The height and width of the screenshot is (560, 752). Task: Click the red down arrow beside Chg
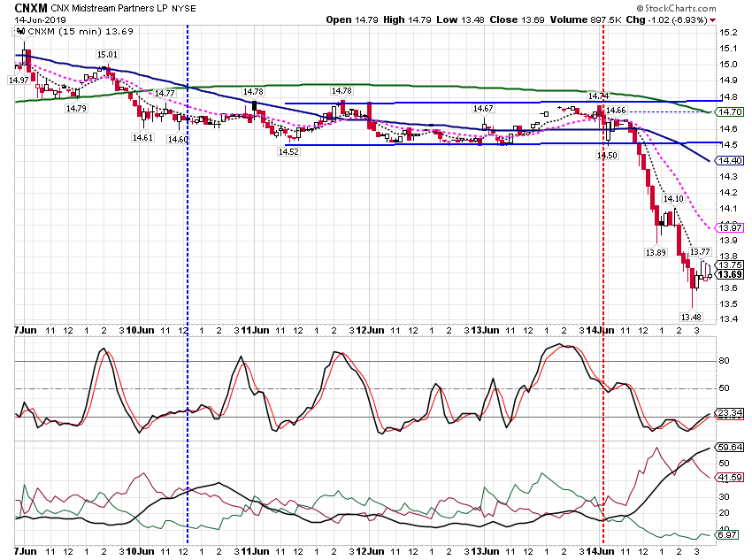point(713,20)
